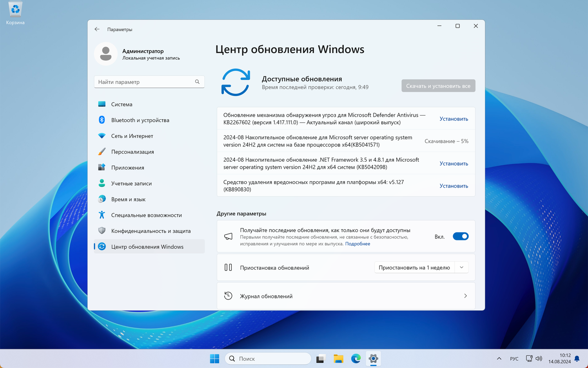Screen dimensions: 588x368
Task: Click Установить for malware removal tool KB890830
Action: (454, 186)
